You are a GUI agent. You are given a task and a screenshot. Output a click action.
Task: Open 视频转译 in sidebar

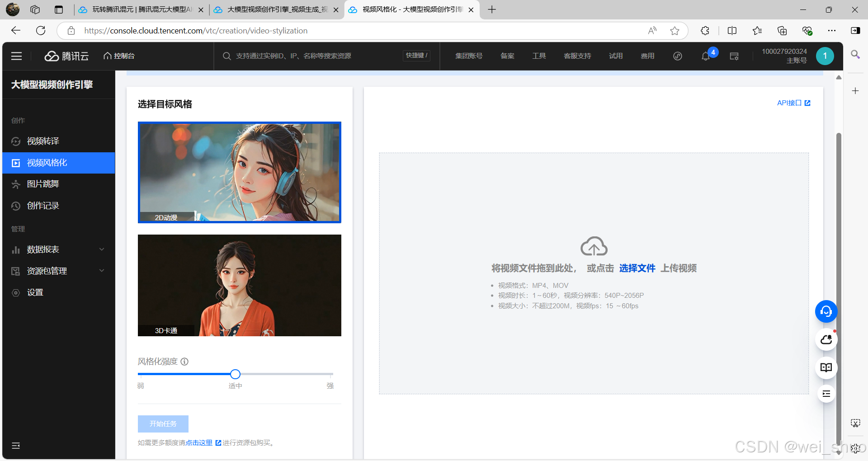(59, 141)
